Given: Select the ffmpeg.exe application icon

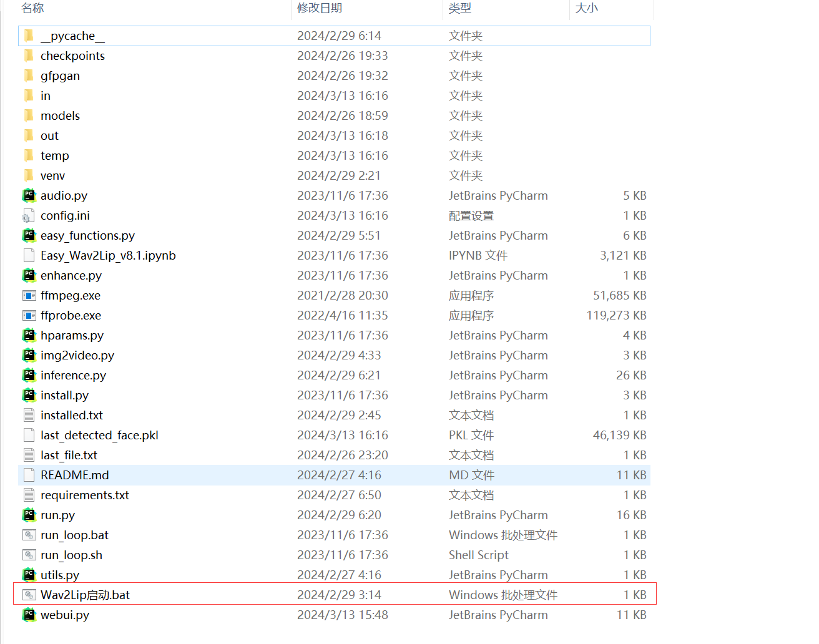Looking at the screenshot, I should tap(29, 295).
